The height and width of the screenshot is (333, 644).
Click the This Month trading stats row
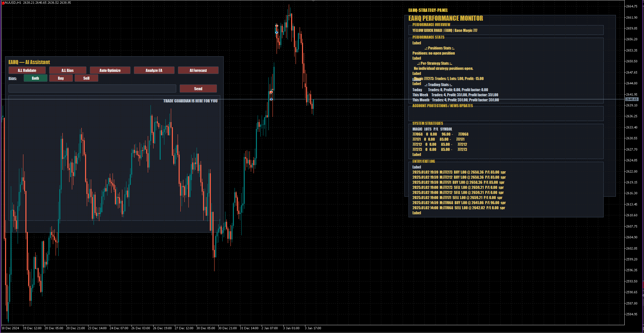pos(456,100)
